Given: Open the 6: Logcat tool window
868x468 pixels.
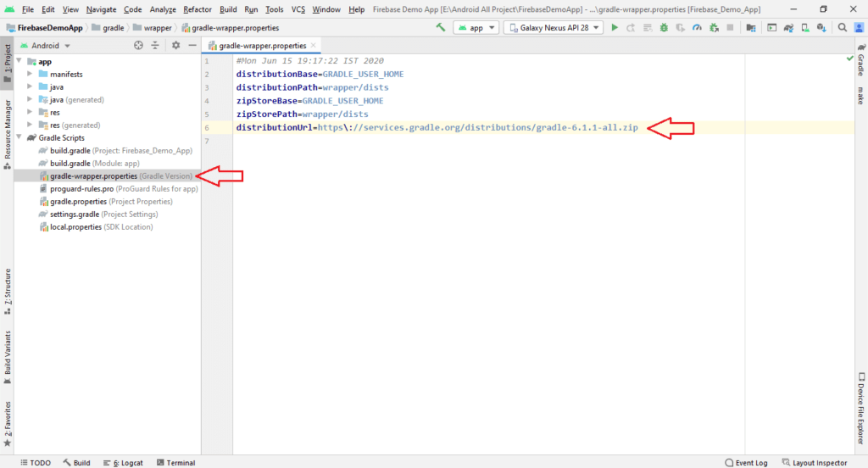Looking at the screenshot, I should pos(123,462).
